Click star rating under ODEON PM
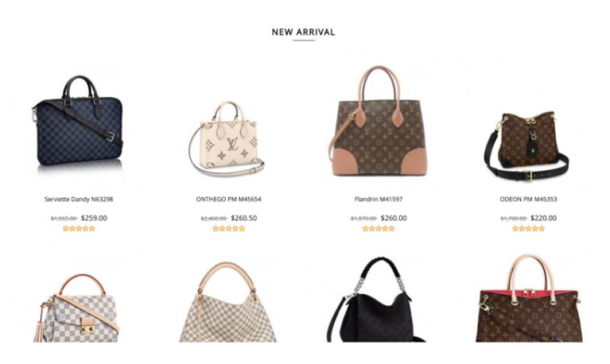 pyautogui.click(x=528, y=228)
